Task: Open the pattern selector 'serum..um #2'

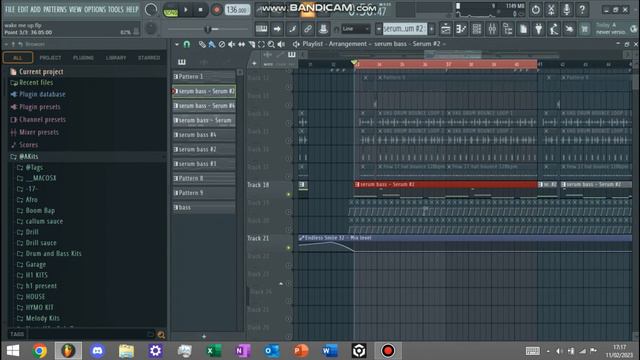Action: (x=404, y=29)
